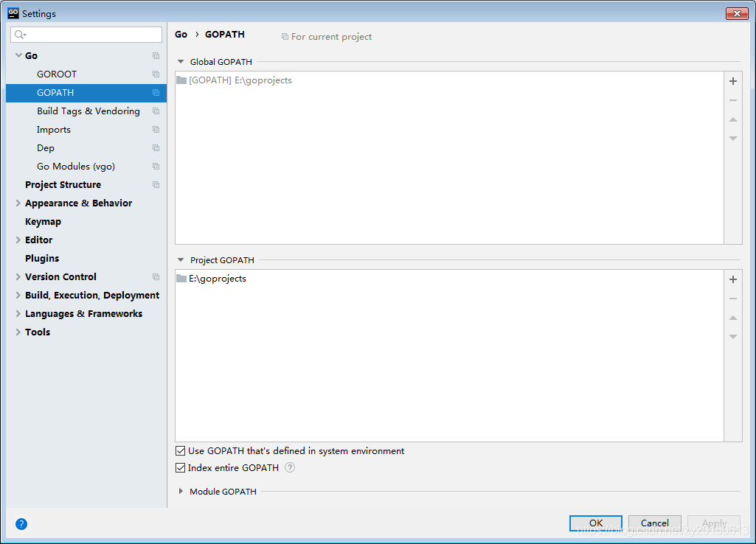Click the remove button in Global GOPATH
The width and height of the screenshot is (756, 544).
coord(733,100)
